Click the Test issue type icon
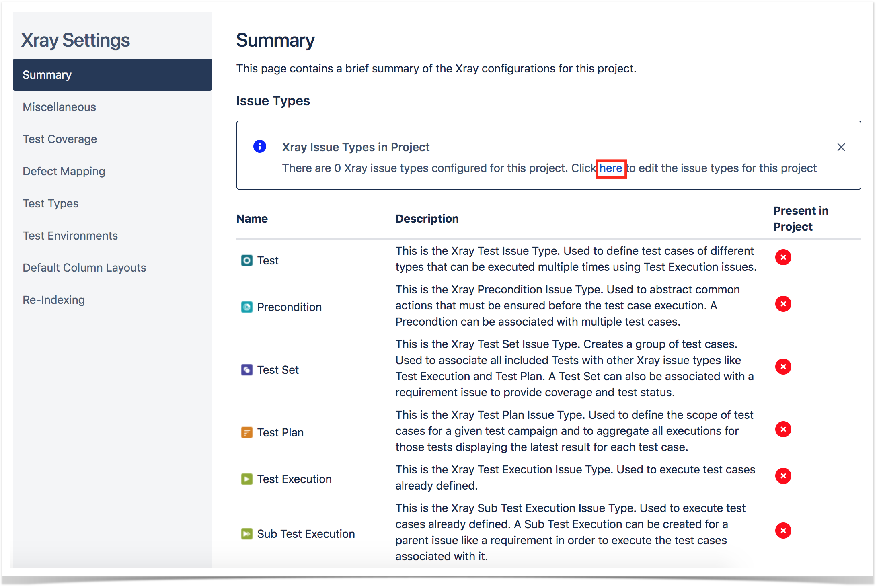 coord(246,260)
